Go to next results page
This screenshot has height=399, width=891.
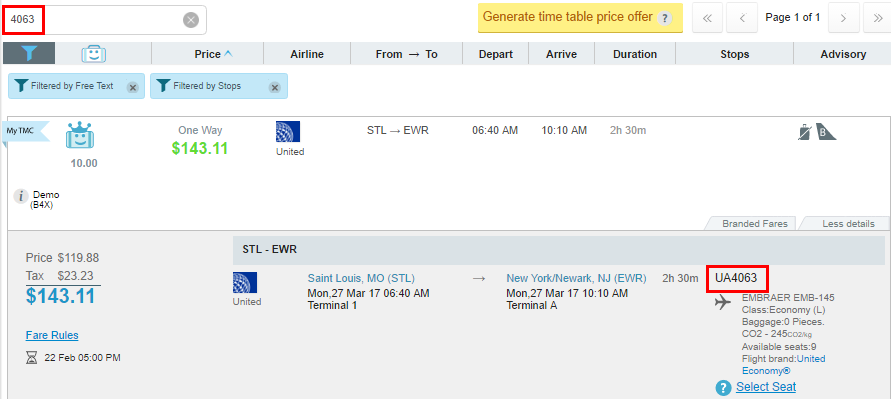[x=843, y=18]
